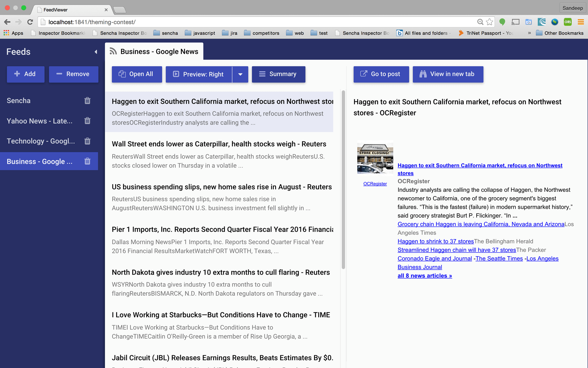The width and height of the screenshot is (588, 368).
Task: Delete the Business - Google feed trash icon
Action: pyautogui.click(x=87, y=161)
